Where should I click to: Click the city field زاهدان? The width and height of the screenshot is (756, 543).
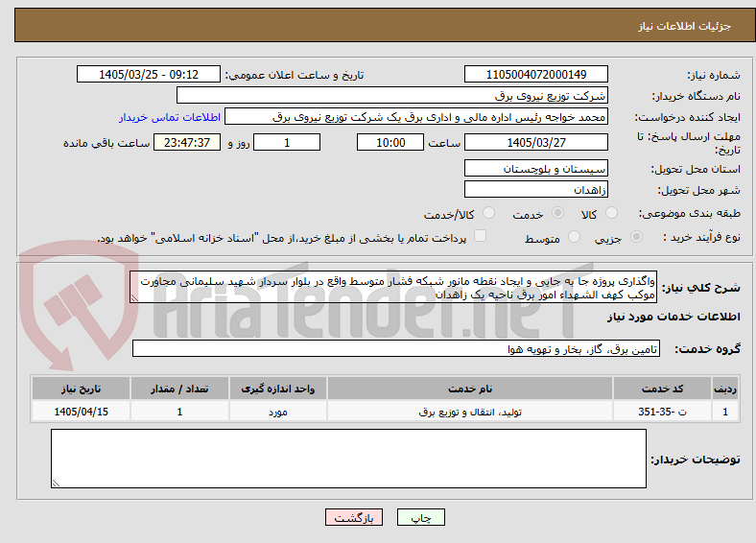(536, 189)
